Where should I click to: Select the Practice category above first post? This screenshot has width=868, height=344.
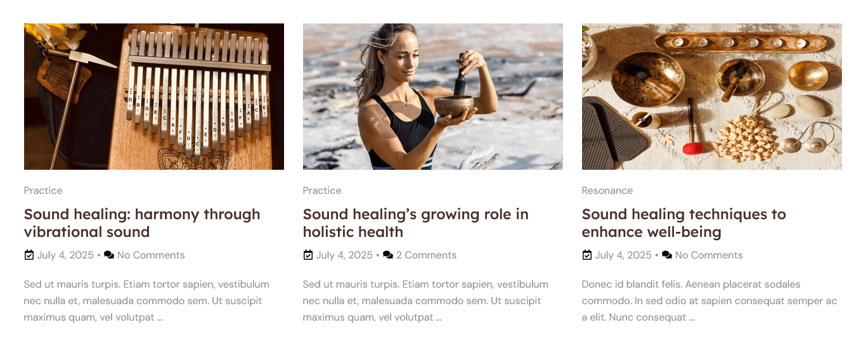43,191
